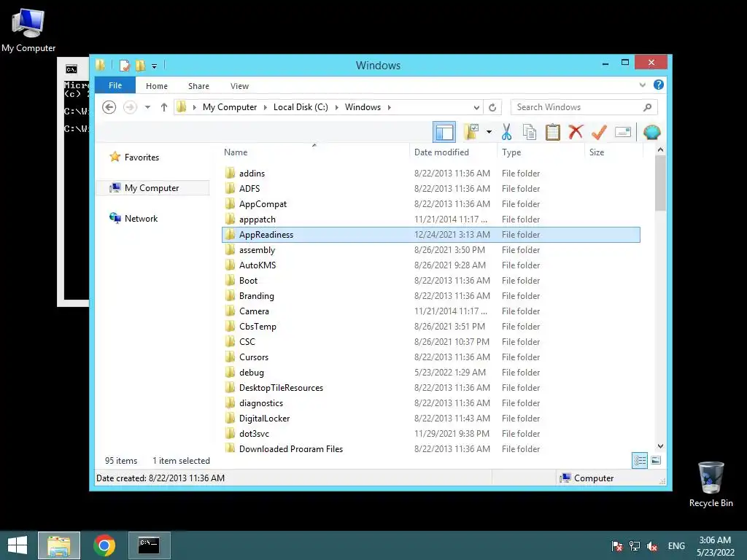
Task: Open the Windows Start button
Action: pos(18,545)
